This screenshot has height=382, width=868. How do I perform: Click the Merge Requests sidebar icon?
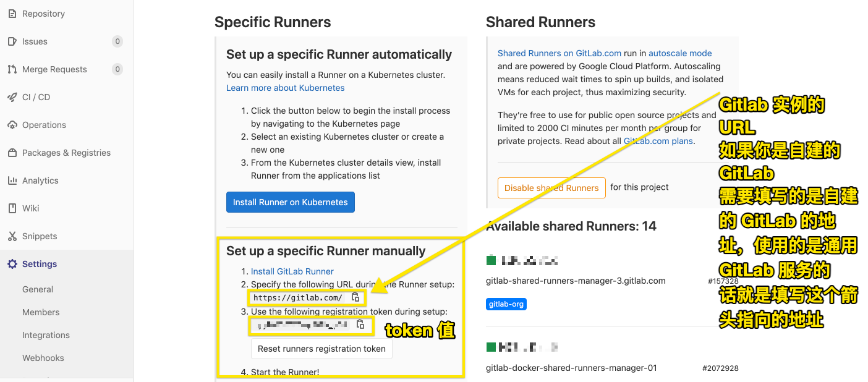tap(12, 69)
